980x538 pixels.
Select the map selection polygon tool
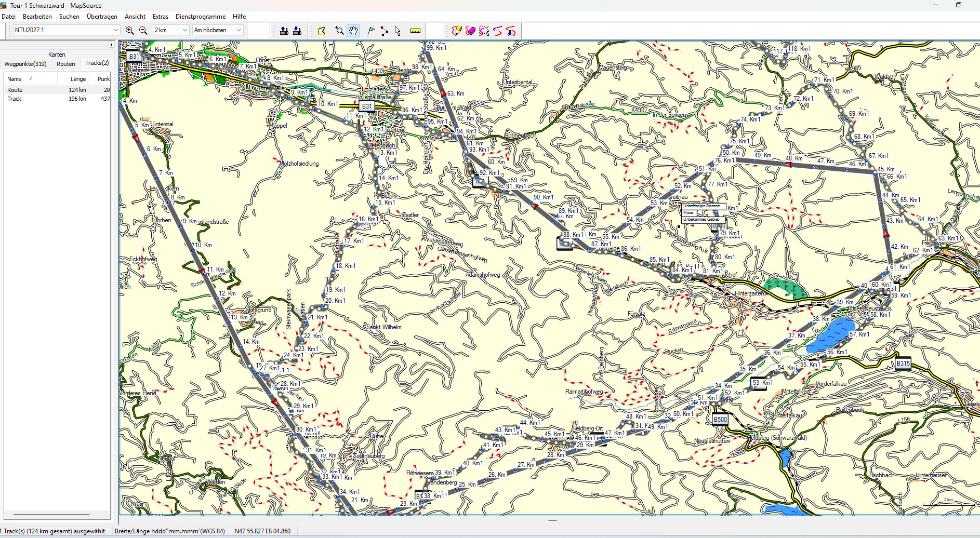[322, 31]
